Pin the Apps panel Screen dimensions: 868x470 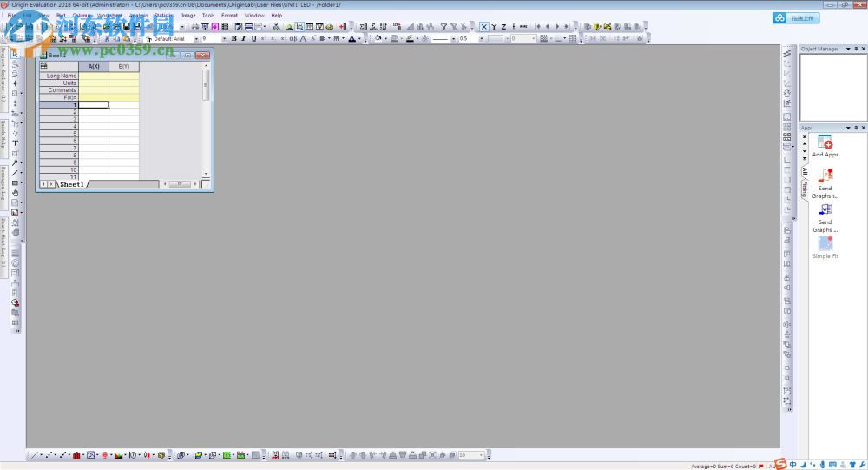click(x=856, y=128)
